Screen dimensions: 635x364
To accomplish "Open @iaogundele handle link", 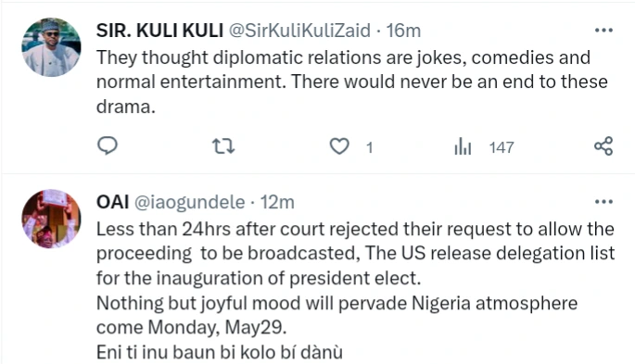I will pyautogui.click(x=189, y=202).
